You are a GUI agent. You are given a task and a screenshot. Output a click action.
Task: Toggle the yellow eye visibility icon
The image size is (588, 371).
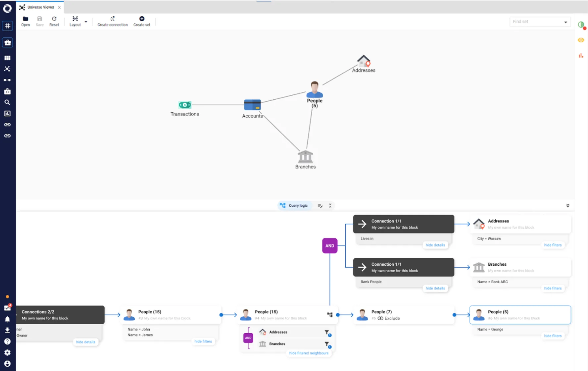[x=581, y=40]
